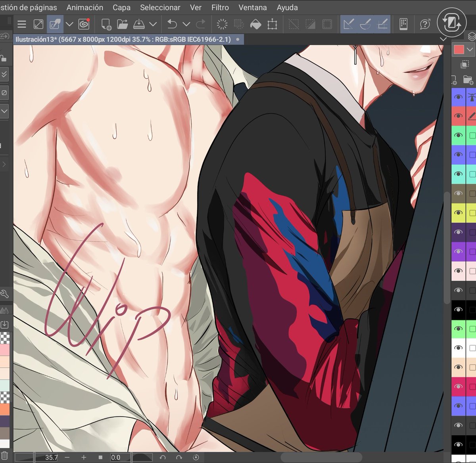The image size is (476, 463).
Task: Hide the red lineart layer via its eye icon
Action: 458,116
